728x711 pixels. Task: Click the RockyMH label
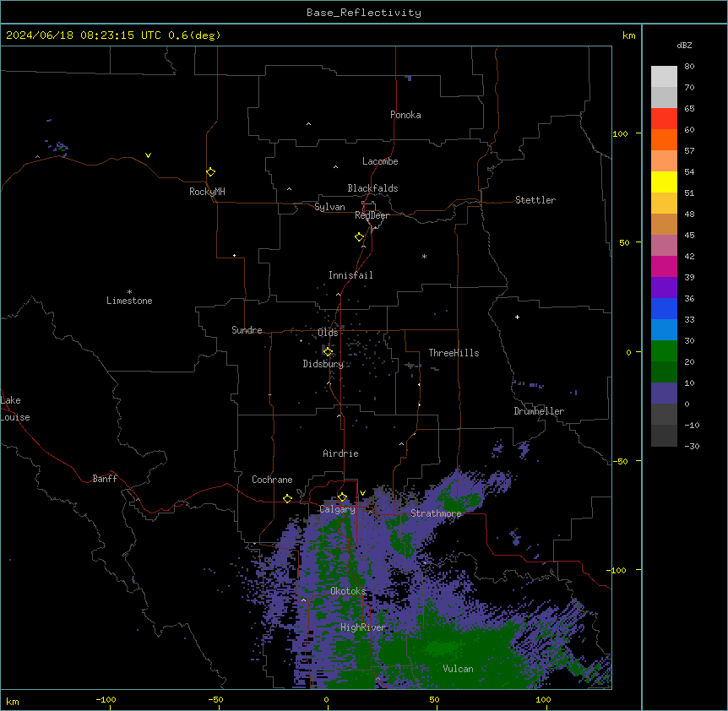pos(207,192)
